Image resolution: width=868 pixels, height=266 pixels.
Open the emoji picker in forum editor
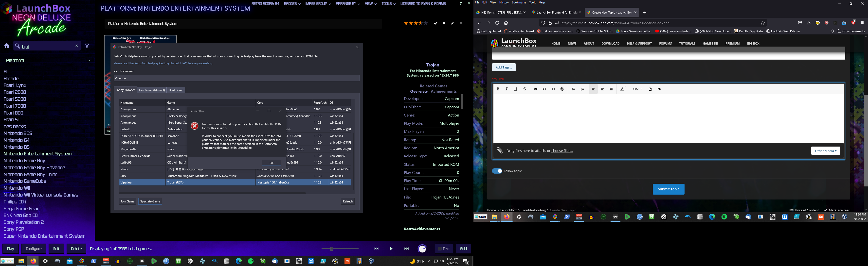562,89
